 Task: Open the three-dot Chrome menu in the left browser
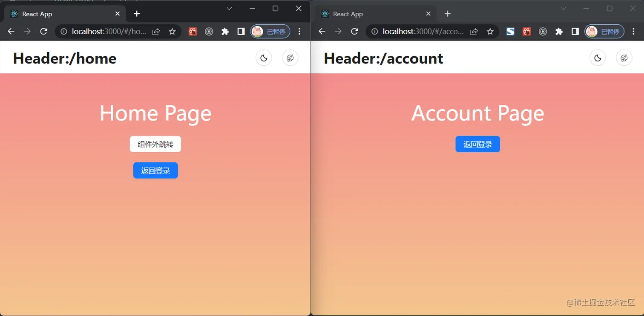pos(299,32)
